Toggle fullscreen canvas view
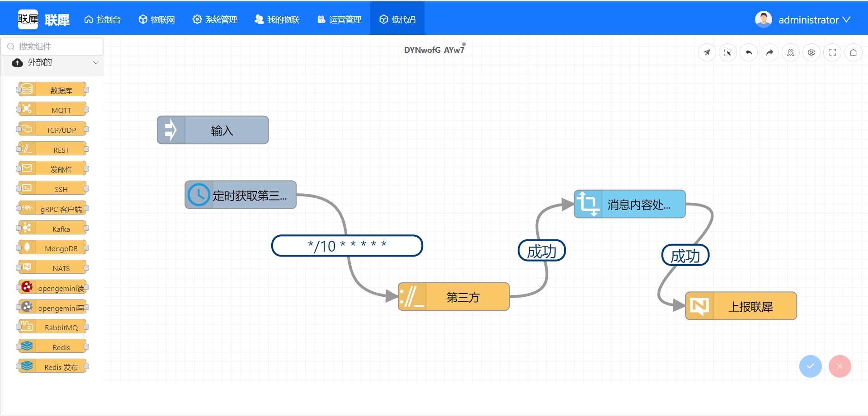 click(x=832, y=52)
